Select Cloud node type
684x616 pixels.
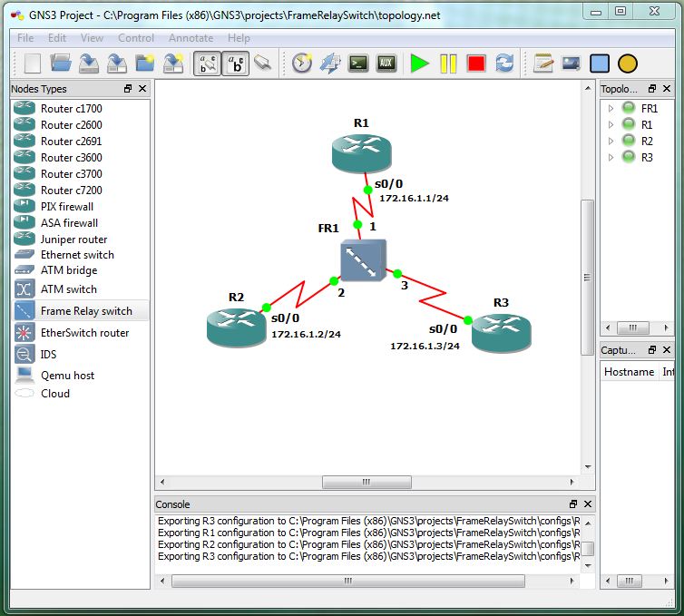(80, 394)
